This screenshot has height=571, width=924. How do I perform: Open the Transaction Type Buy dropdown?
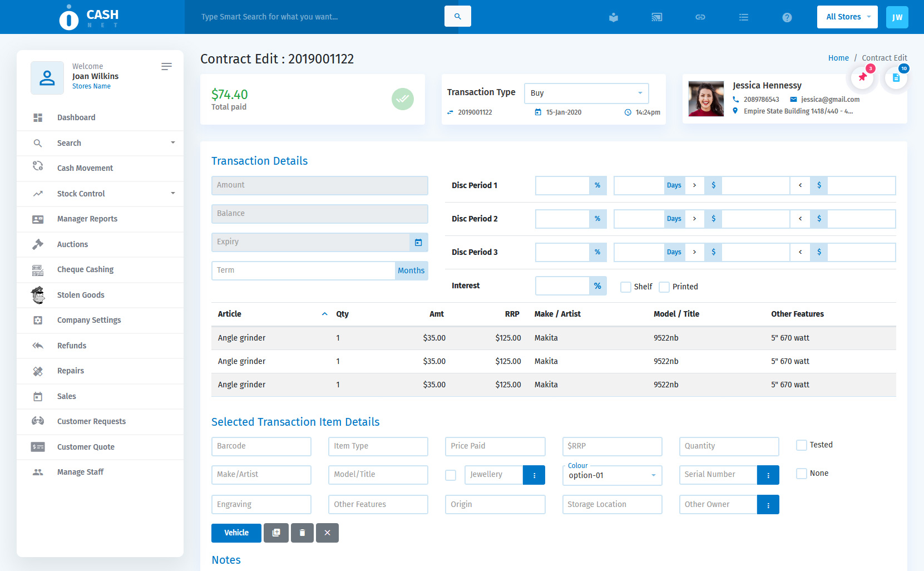click(x=586, y=93)
